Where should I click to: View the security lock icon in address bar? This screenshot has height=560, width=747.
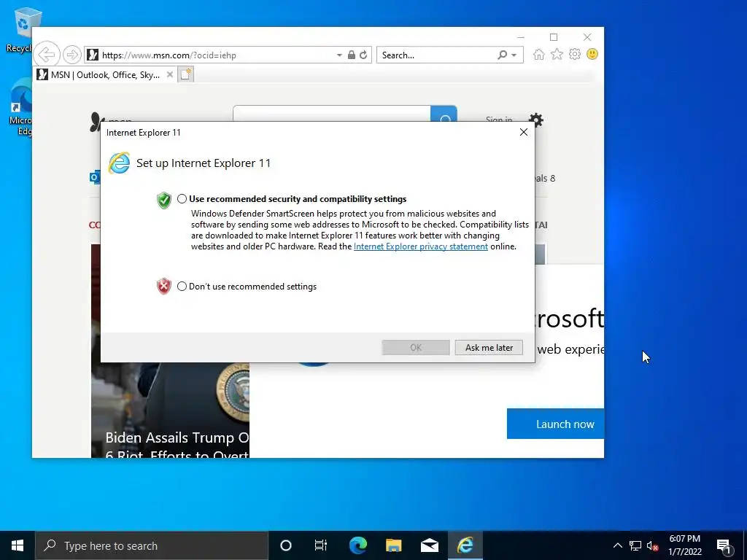[351, 55]
